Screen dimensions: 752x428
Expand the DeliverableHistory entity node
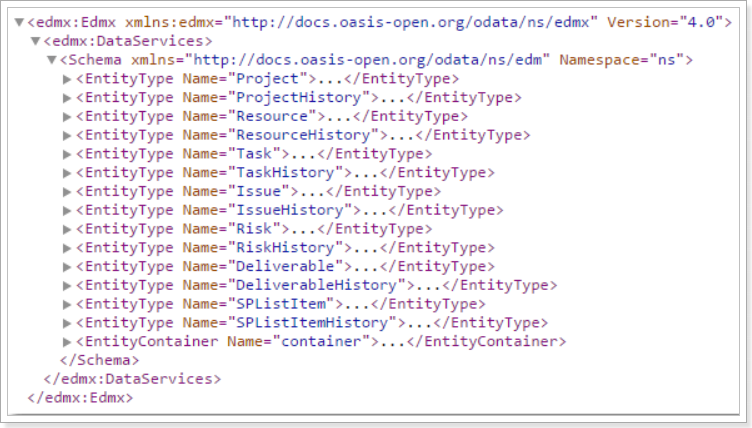tap(67, 285)
